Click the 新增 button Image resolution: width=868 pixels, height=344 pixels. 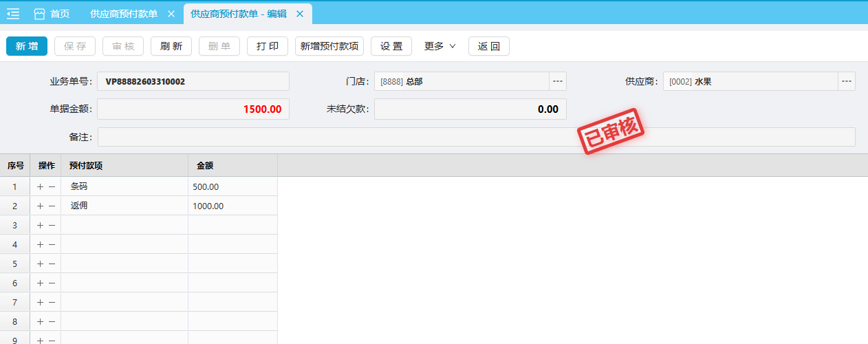[27, 46]
